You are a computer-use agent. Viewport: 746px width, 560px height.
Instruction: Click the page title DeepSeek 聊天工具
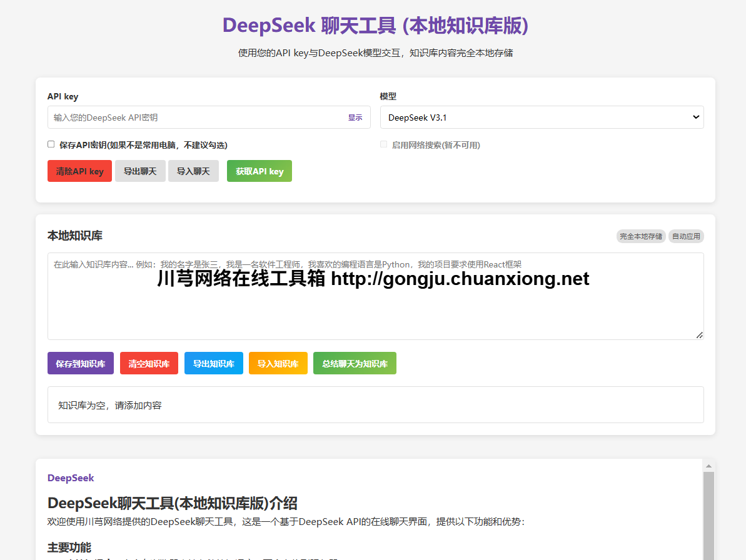click(x=375, y=25)
